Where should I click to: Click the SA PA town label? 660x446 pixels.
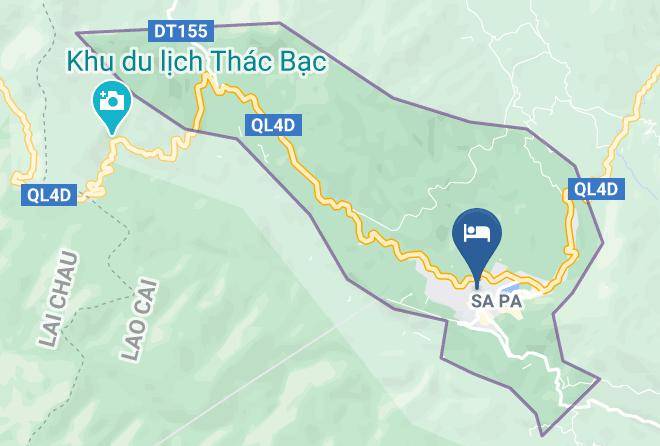496,301
